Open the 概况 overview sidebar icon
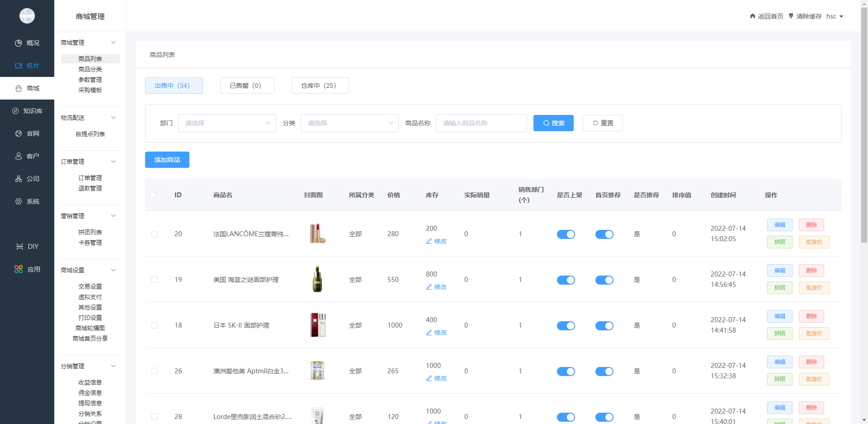The width and height of the screenshot is (868, 424). coord(19,43)
